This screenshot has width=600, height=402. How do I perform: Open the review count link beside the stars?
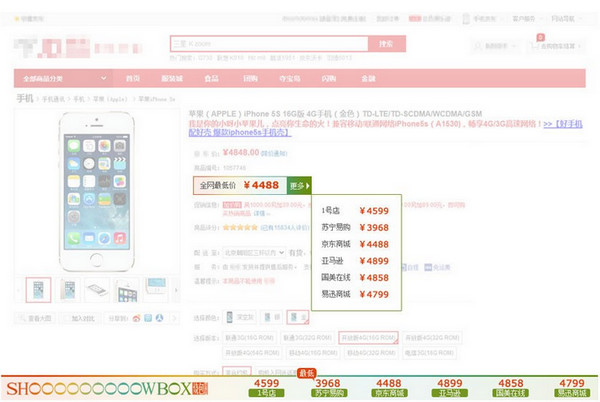(x=284, y=228)
